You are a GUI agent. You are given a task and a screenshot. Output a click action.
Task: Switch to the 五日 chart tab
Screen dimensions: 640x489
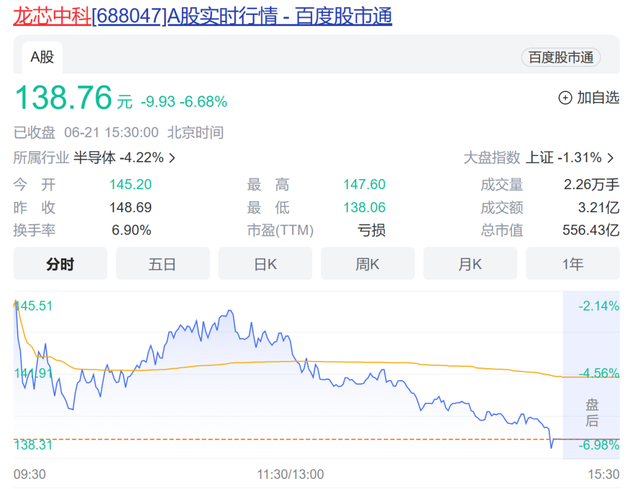pos(163,264)
